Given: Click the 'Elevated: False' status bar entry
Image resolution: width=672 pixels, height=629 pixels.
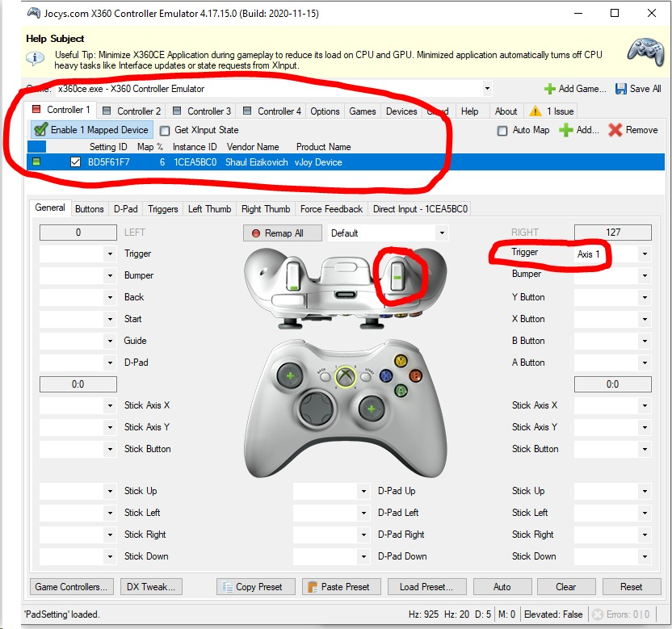Looking at the screenshot, I should (x=553, y=614).
